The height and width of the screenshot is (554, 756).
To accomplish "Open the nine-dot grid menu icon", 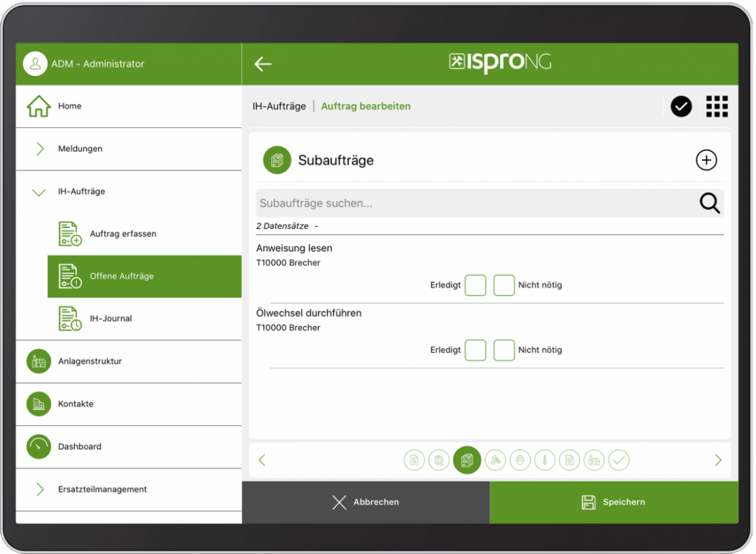I will pyautogui.click(x=717, y=106).
